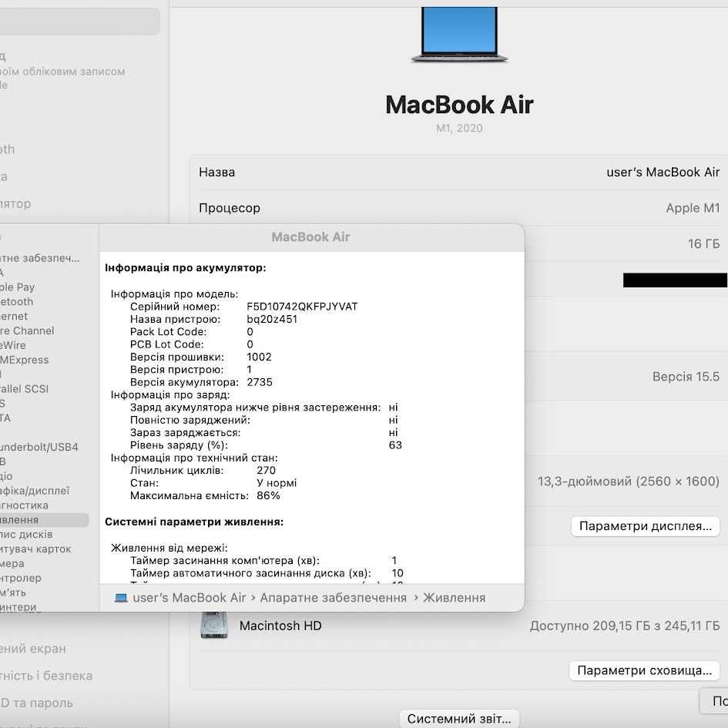Image resolution: width=728 pixels, height=728 pixels.
Task: Select FireWire in the report sidebar
Action: click(13, 345)
